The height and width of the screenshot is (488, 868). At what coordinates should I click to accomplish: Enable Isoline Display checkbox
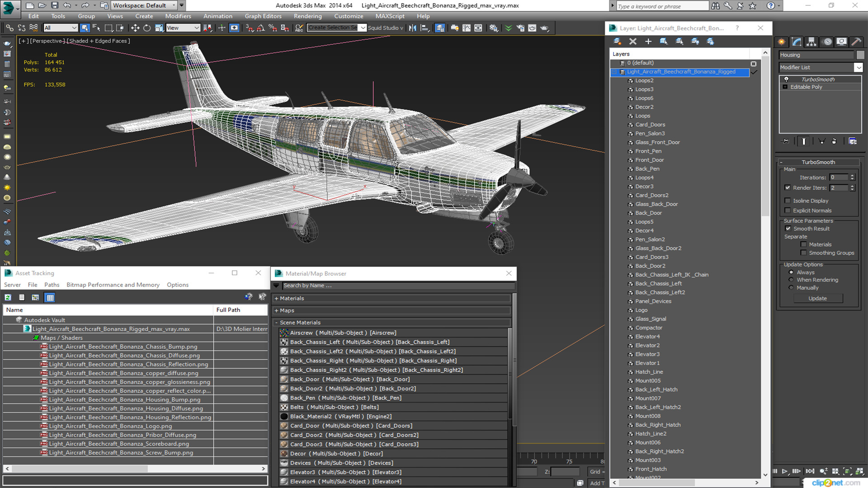click(788, 201)
